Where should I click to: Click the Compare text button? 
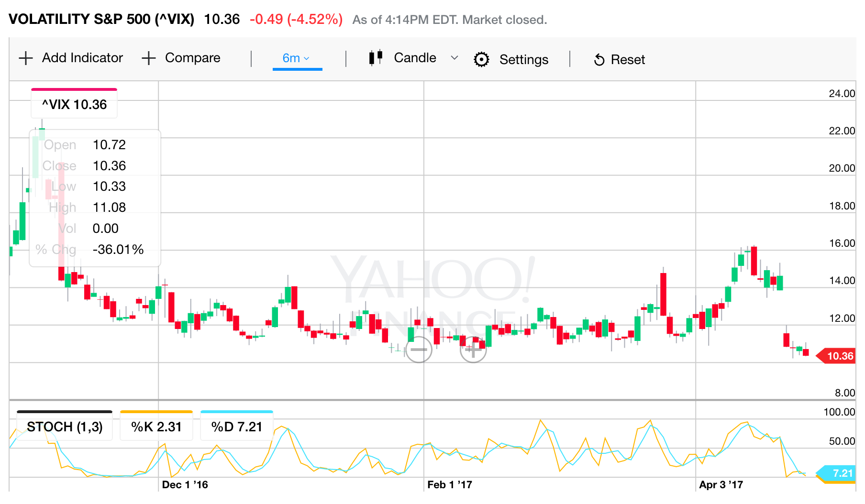(192, 58)
